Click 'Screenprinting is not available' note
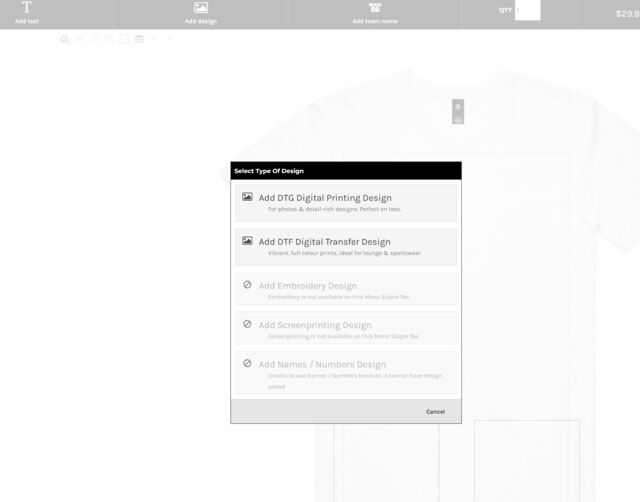The width and height of the screenshot is (640, 502). 343,336
